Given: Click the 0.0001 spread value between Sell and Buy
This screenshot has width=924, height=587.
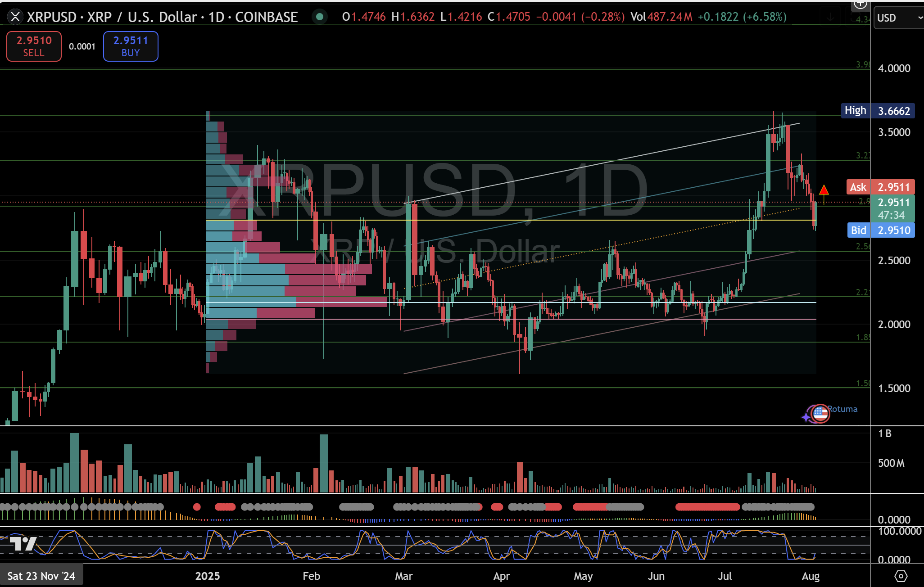Looking at the screenshot, I should tap(82, 46).
